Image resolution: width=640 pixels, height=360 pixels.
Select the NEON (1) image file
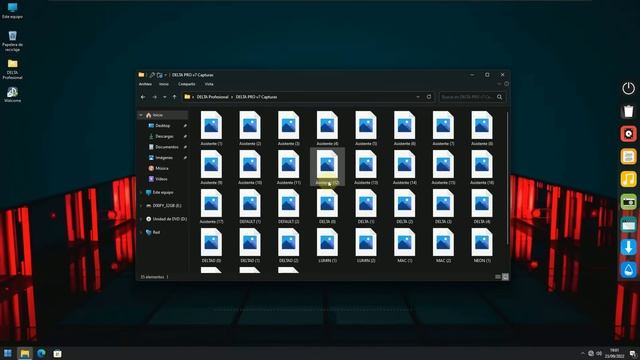point(482,245)
